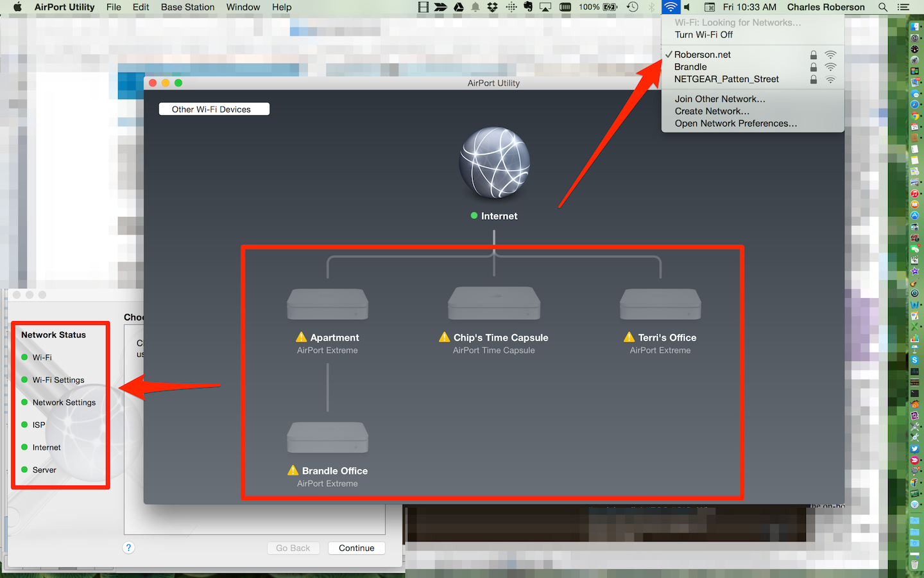Open Skype from the Dock
Screen dimensions: 924x578
click(x=915, y=360)
